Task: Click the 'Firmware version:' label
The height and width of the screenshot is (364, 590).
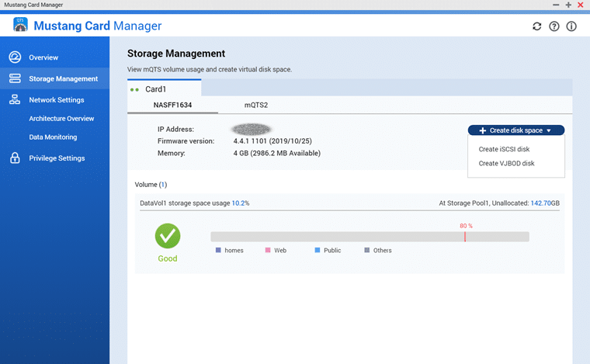Action: point(186,141)
